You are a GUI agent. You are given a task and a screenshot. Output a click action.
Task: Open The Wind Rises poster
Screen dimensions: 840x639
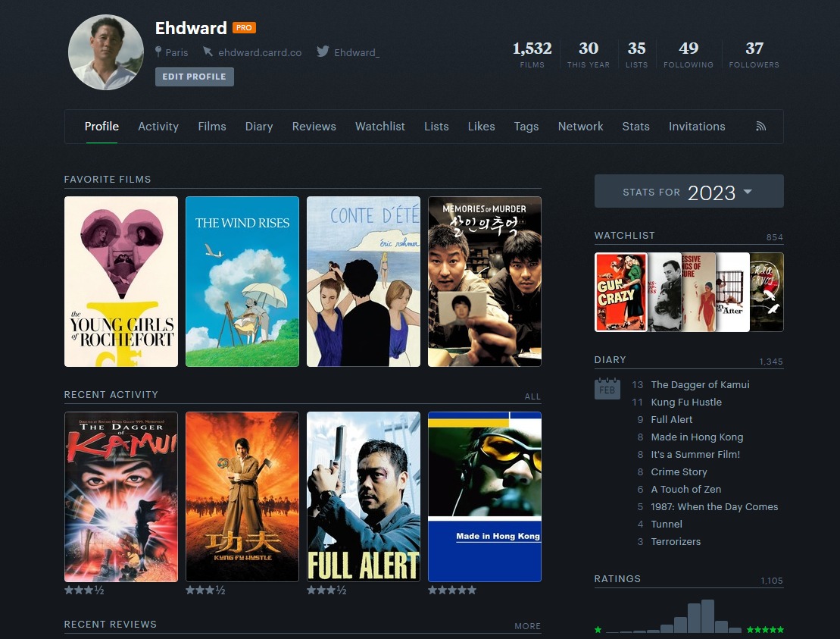click(x=242, y=281)
